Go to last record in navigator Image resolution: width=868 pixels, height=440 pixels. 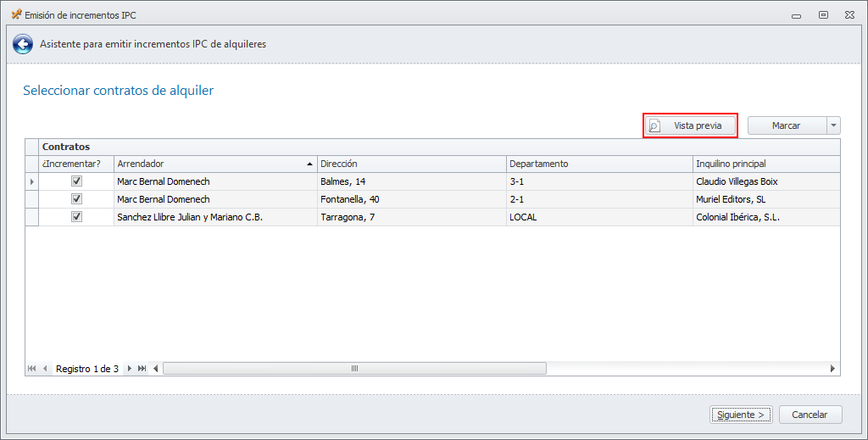(142, 369)
